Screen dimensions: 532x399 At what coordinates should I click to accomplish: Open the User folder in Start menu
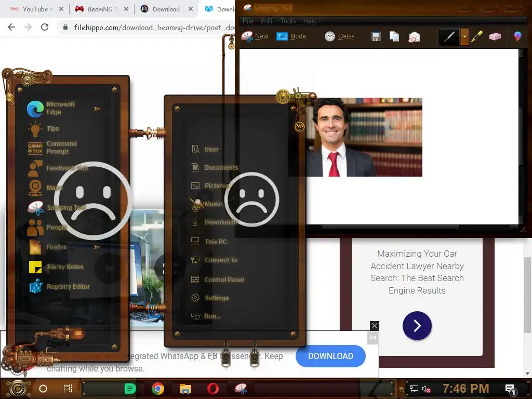tap(205, 149)
